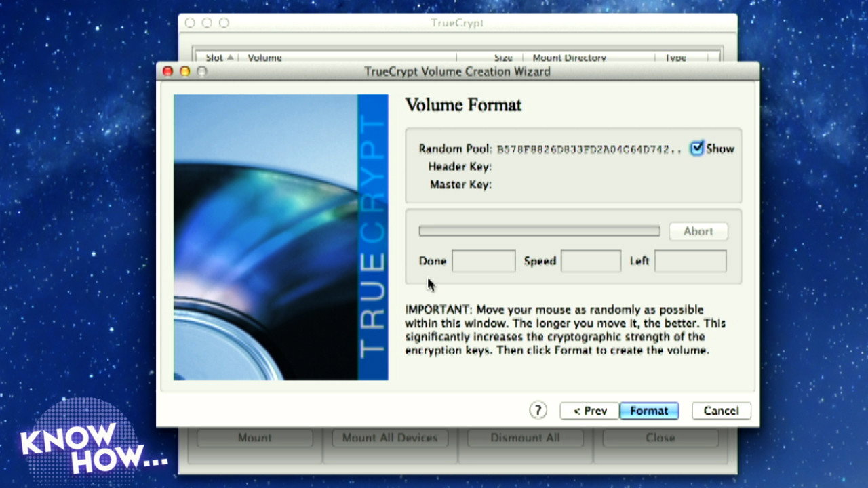Click the Left time remaining field

click(x=690, y=261)
